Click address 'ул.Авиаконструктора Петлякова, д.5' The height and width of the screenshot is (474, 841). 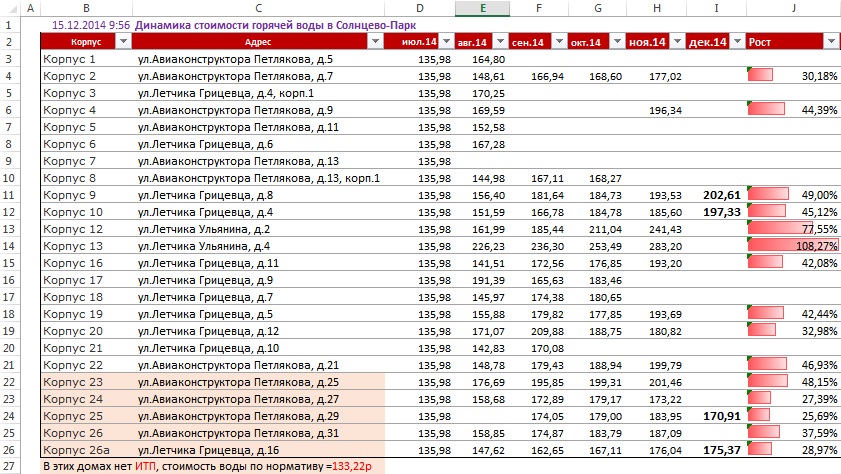pyautogui.click(x=235, y=59)
